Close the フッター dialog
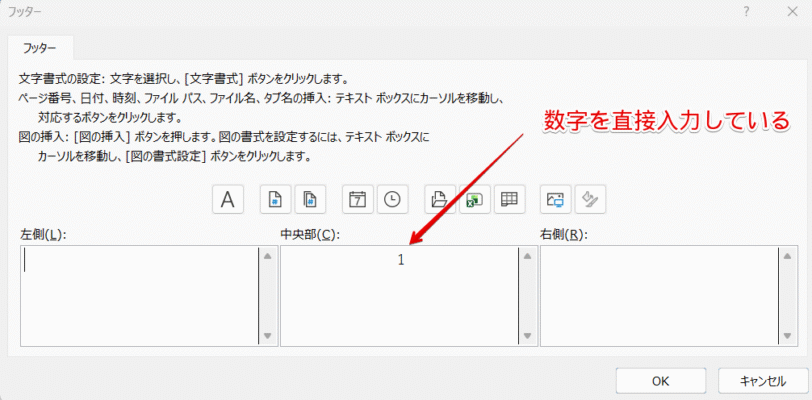The width and height of the screenshot is (812, 400). click(792, 11)
